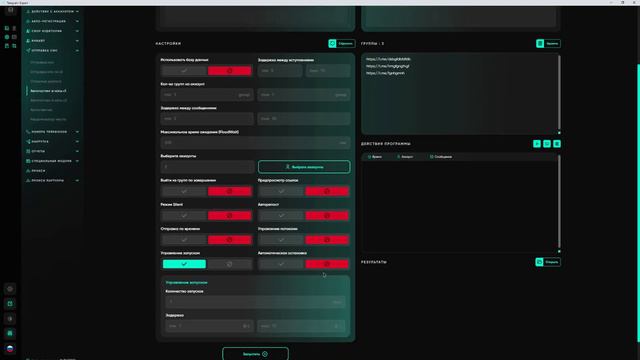The height and width of the screenshot is (360, 640).
Task: Enable Автоматическая остановка toggle
Action: [281, 264]
